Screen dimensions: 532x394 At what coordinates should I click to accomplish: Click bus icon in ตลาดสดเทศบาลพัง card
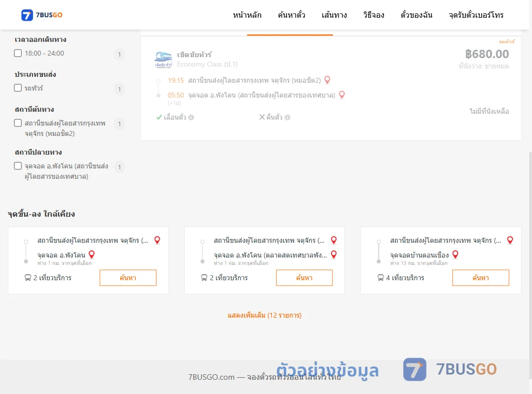click(204, 278)
